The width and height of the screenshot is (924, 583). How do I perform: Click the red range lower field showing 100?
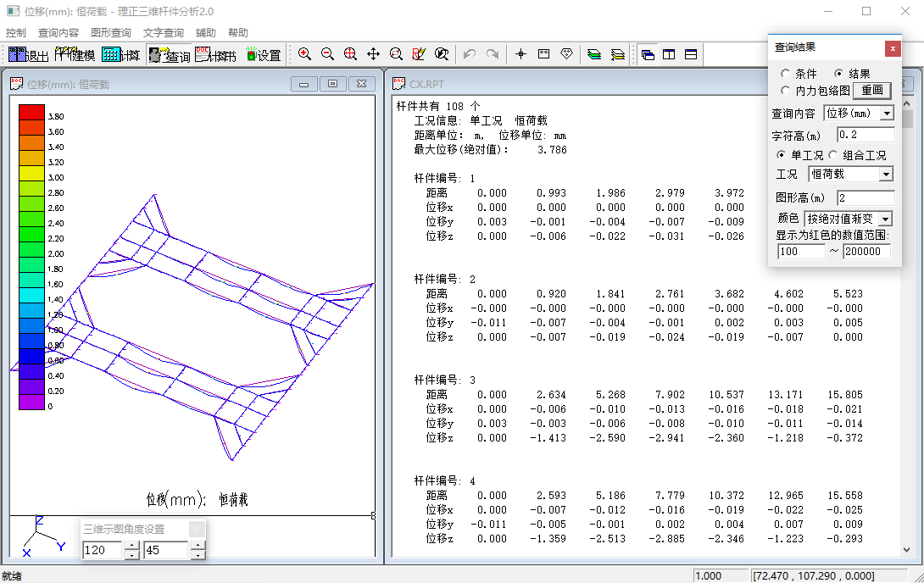(801, 252)
